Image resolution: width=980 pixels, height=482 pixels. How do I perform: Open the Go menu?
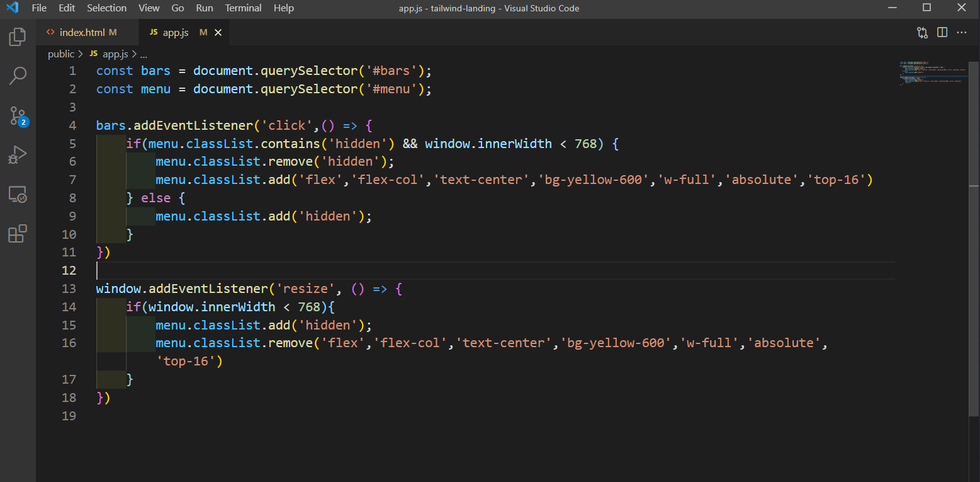[178, 8]
